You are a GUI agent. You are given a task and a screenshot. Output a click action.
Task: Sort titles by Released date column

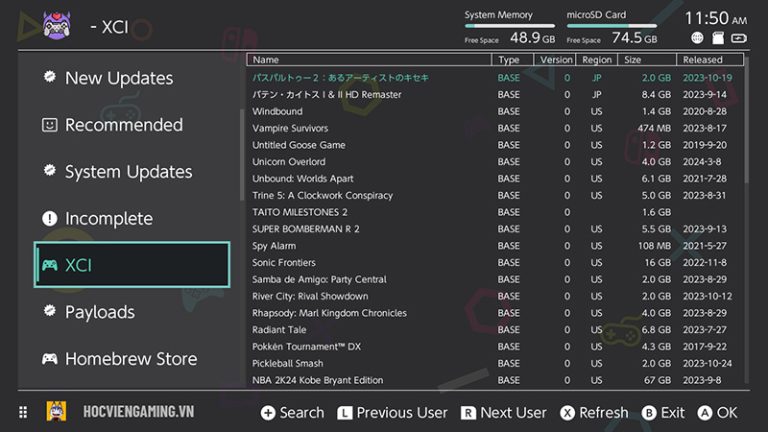pyautogui.click(x=703, y=60)
